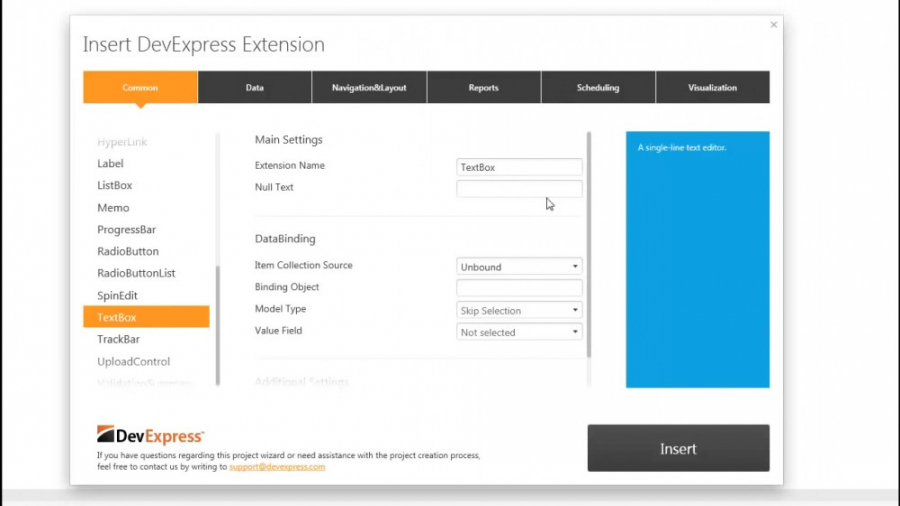This screenshot has height=506, width=900.
Task: Pick SpinEdit in the list
Action: (x=117, y=295)
